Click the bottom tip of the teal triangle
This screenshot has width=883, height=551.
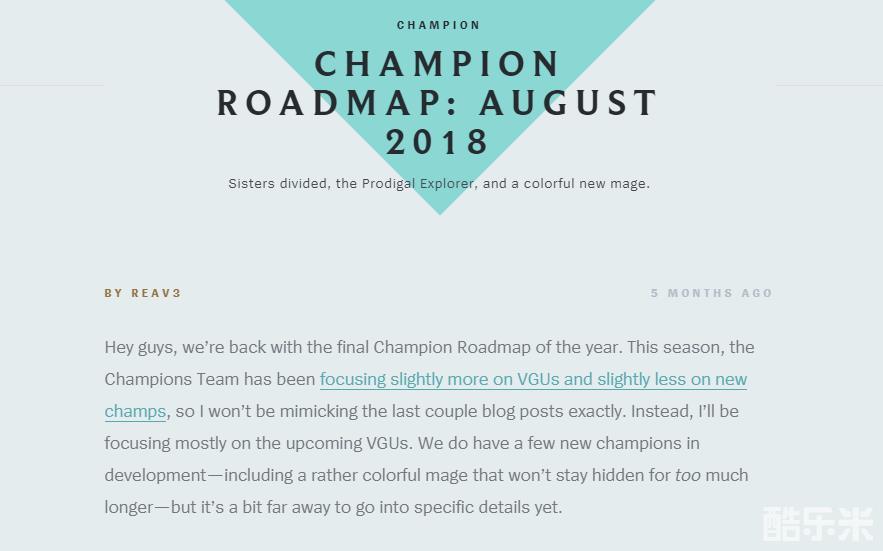[440, 211]
